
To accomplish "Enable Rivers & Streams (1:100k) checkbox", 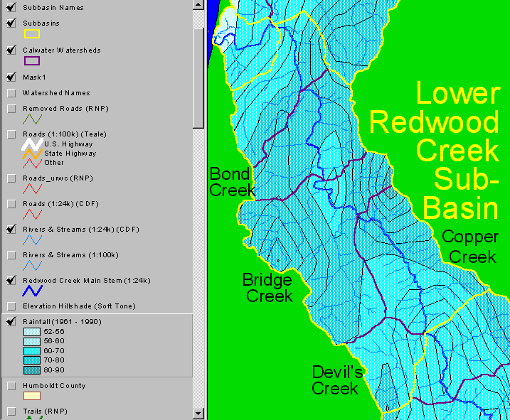I will pos(11,255).
